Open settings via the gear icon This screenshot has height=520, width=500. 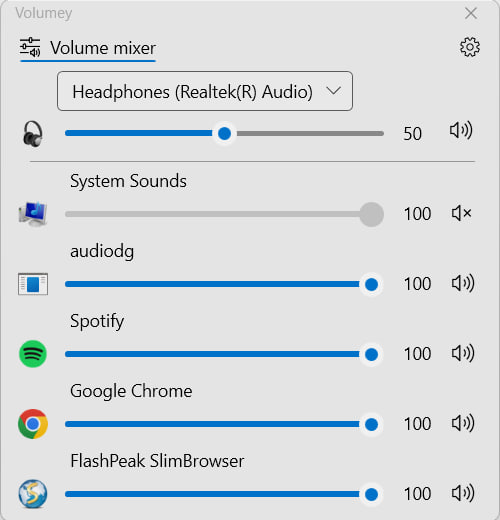coord(470,47)
